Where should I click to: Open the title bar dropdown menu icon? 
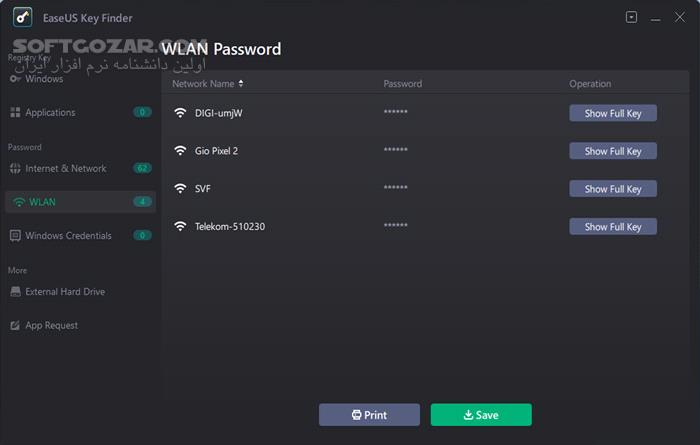(x=631, y=17)
